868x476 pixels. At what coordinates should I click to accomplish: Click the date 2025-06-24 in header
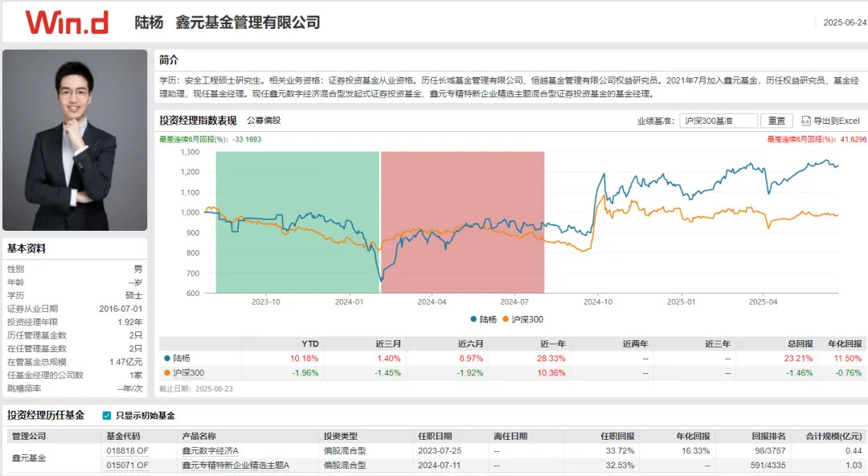tap(845, 23)
